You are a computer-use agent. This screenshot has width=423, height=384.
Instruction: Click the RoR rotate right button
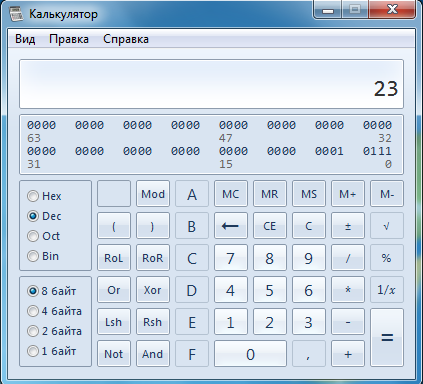point(153,258)
